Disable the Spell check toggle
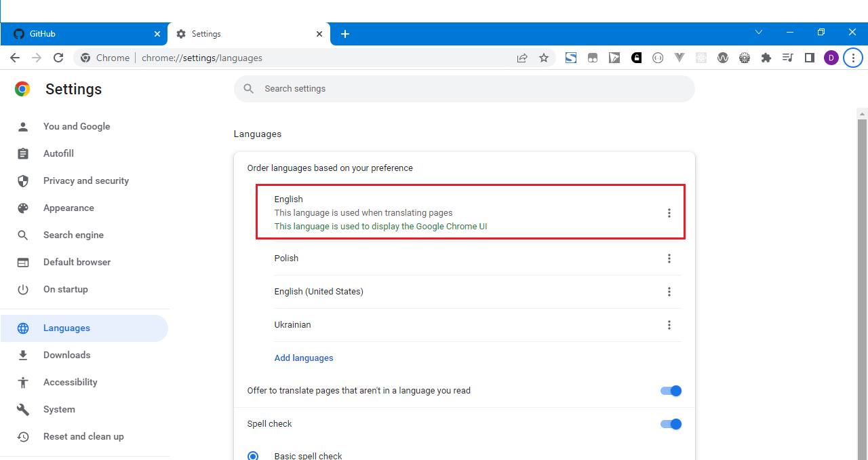Screen dimensions: 868x460 pyautogui.click(x=670, y=423)
